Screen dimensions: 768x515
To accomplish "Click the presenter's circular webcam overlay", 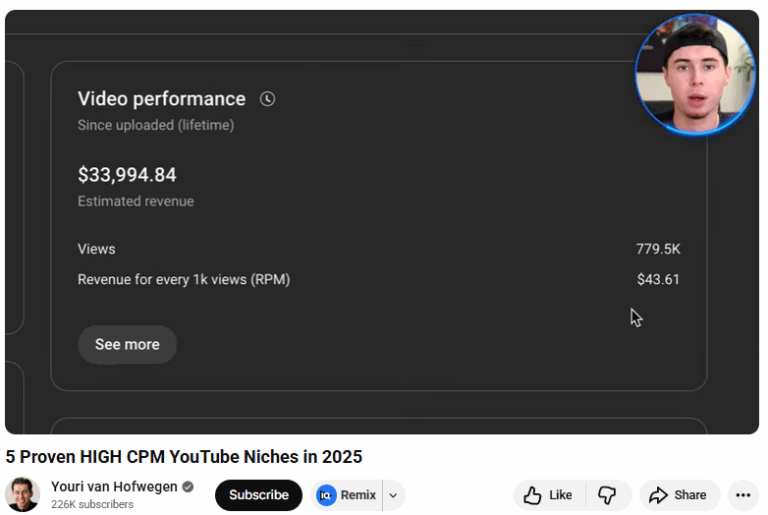I will coord(695,74).
